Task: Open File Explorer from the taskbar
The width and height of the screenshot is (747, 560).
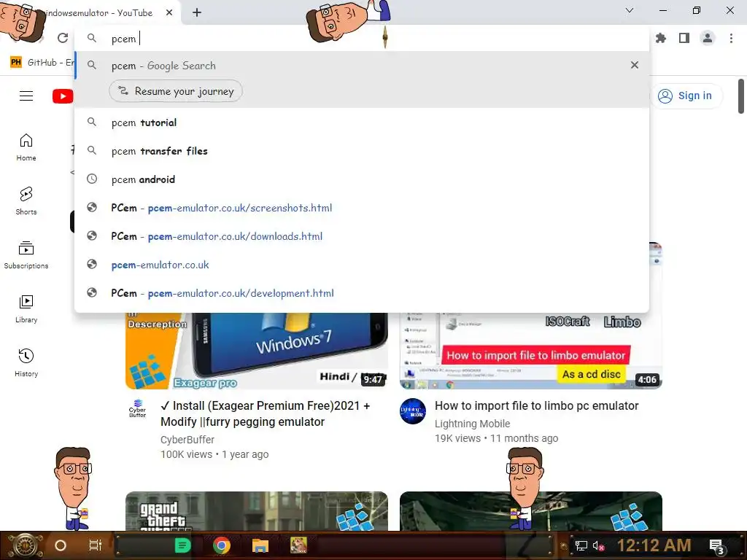Action: [260, 545]
